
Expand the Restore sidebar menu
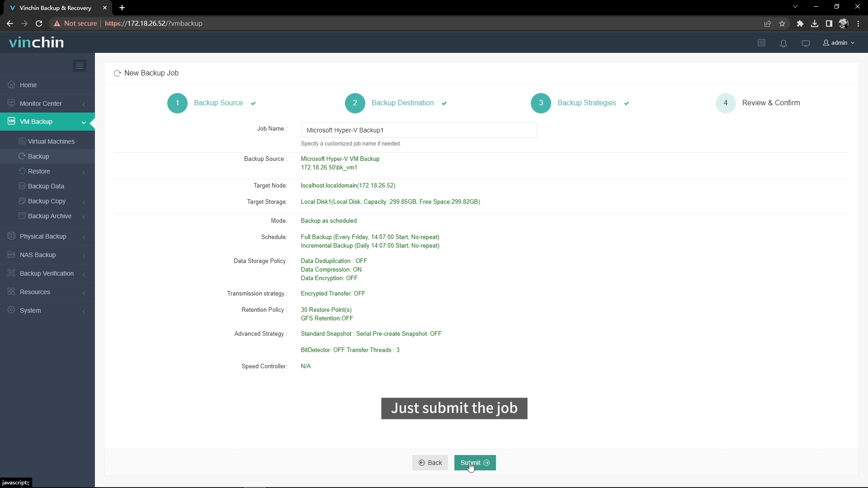click(x=84, y=172)
